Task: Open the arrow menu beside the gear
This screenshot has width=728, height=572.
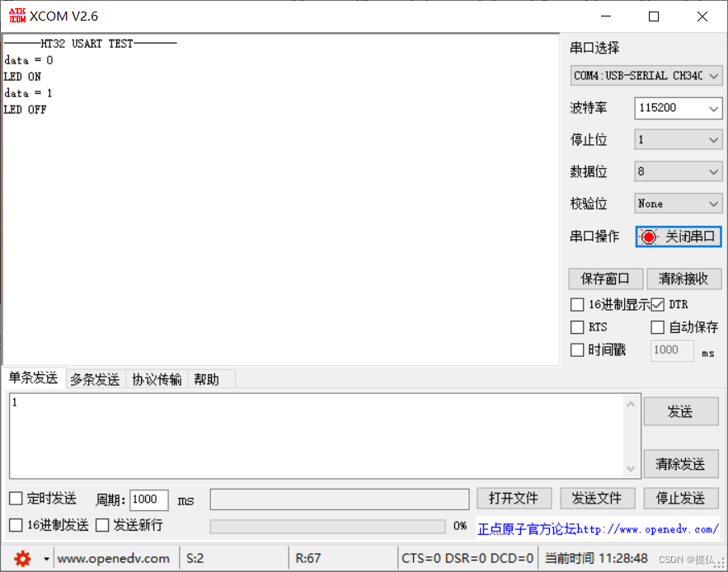Action: [x=46, y=559]
